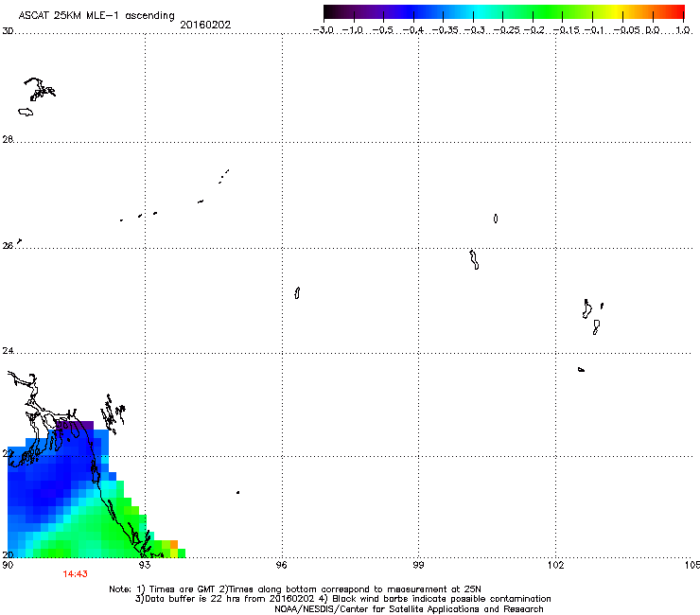Viewport: 700px width, 615px height.
Task: Click the latitude axis label 26
Action: [x=8, y=245]
